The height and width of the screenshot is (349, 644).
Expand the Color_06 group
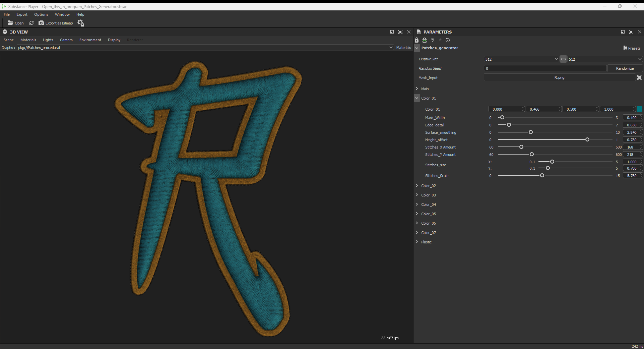coord(417,223)
